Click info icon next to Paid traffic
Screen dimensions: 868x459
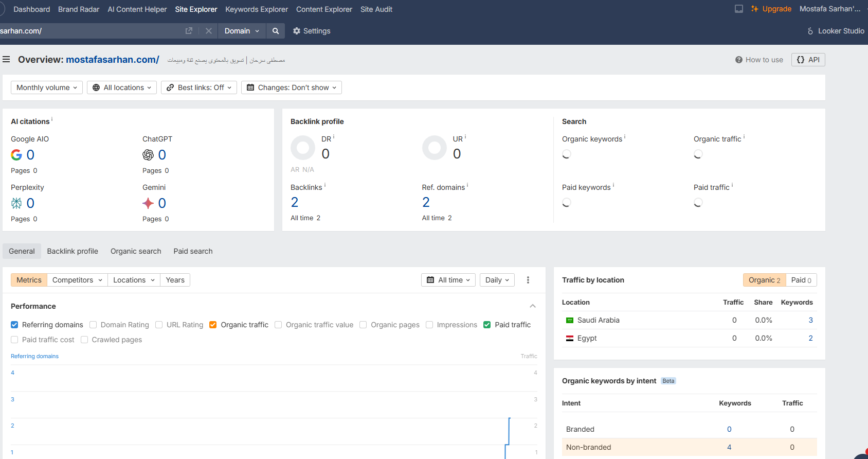[x=732, y=185]
